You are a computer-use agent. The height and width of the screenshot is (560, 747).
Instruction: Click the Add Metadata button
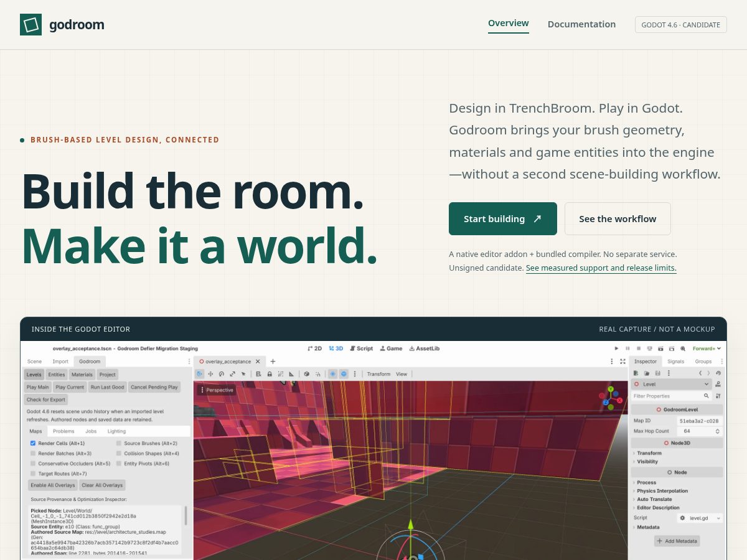pyautogui.click(x=677, y=541)
